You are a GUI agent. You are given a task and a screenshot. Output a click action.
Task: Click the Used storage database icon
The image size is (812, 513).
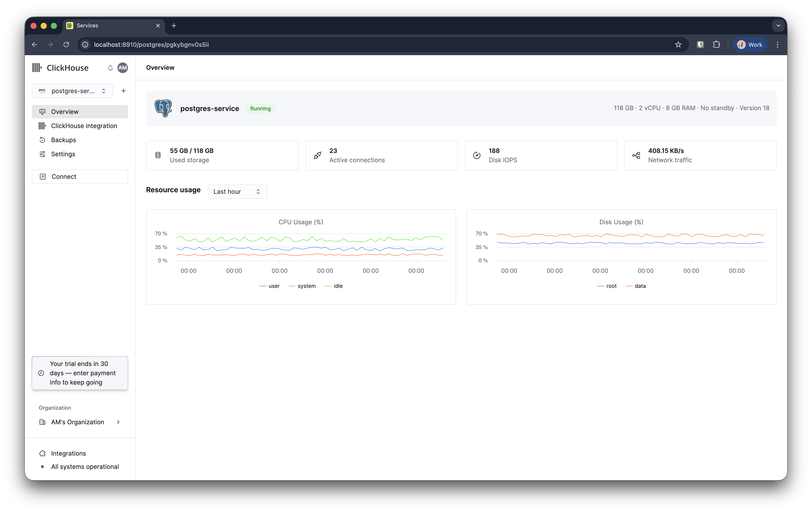(x=158, y=155)
